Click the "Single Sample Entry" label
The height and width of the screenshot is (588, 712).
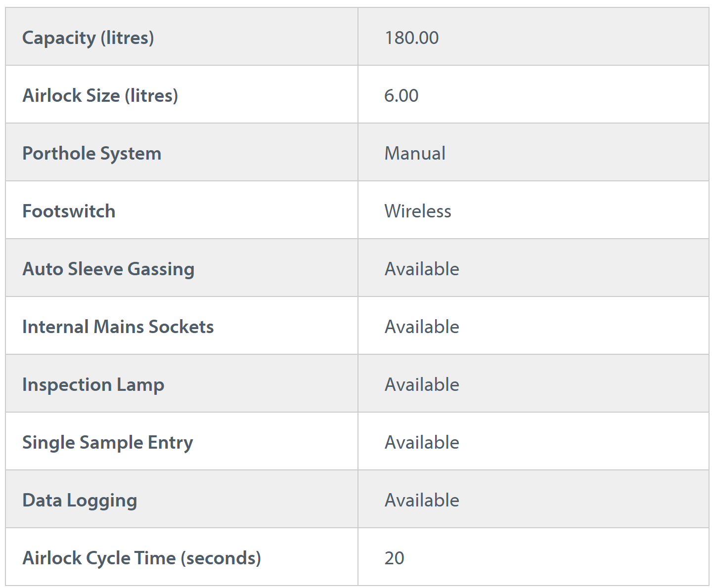(x=108, y=442)
